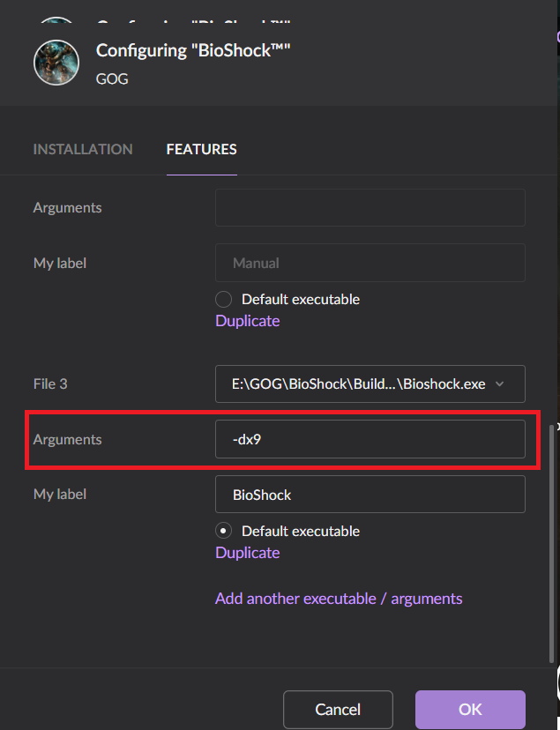560x730 pixels.
Task: Click the empty Arguments field above Manual label
Action: [x=370, y=208]
